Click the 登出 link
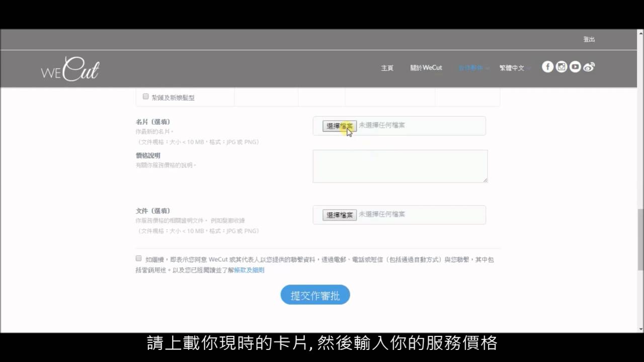 coord(589,39)
